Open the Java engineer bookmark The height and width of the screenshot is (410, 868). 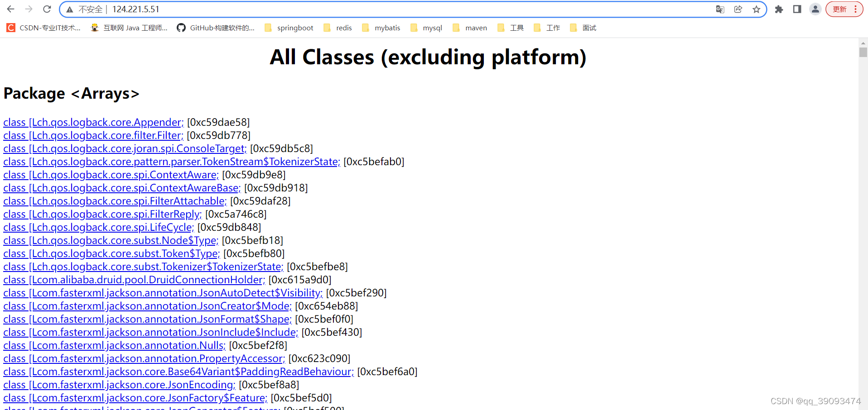point(129,28)
